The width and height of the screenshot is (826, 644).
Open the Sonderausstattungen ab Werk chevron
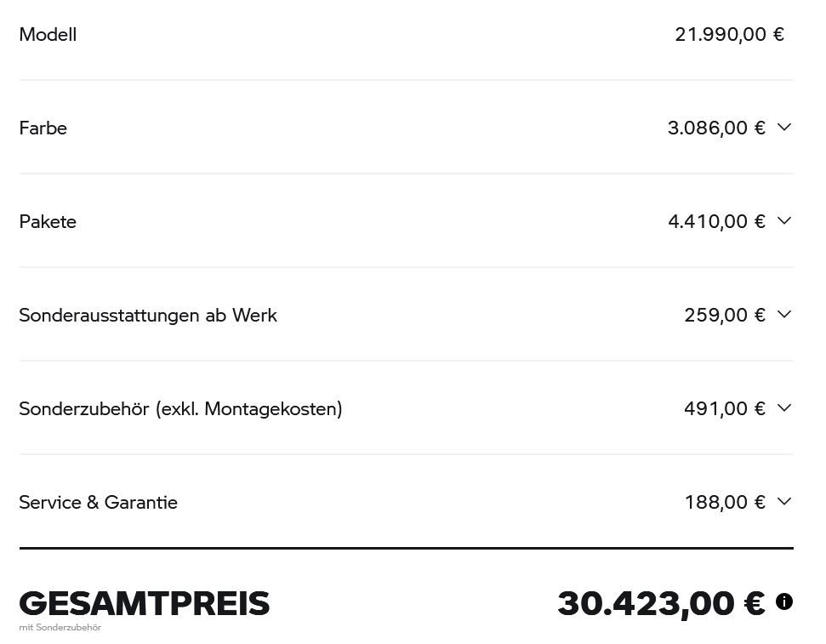[783, 315]
